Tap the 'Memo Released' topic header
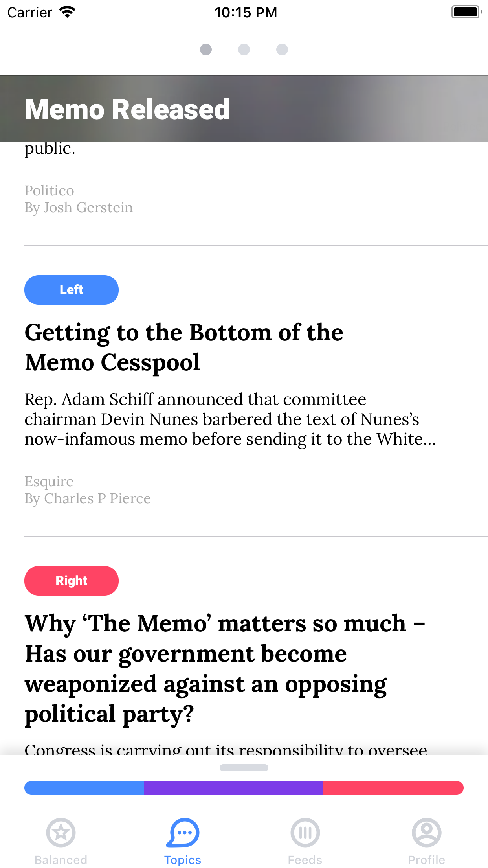 [127, 109]
